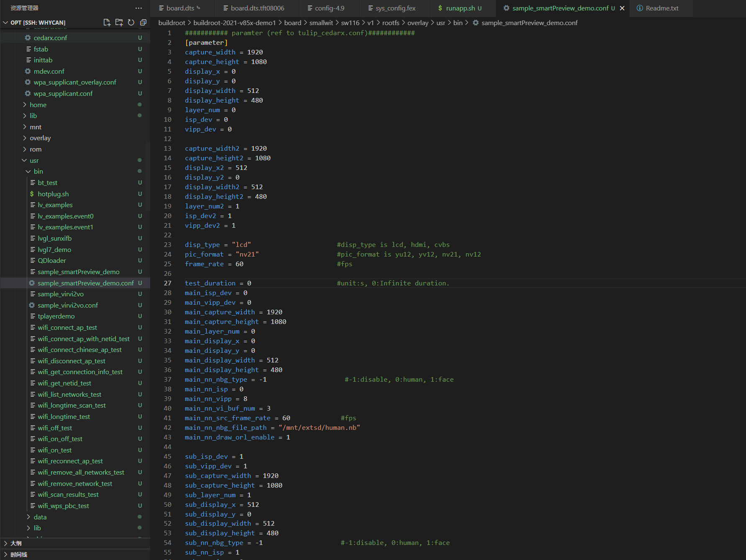Screen dimensions: 746x560
Task: Expand the 大纲 outline section
Action: click(x=16, y=543)
